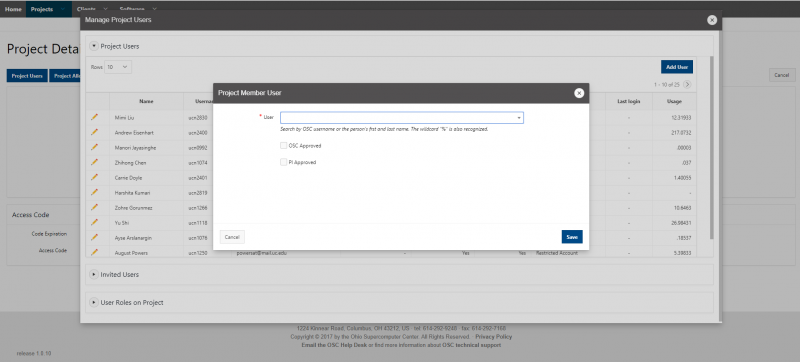Open the Projects menu dropdown arrow

[63, 9]
